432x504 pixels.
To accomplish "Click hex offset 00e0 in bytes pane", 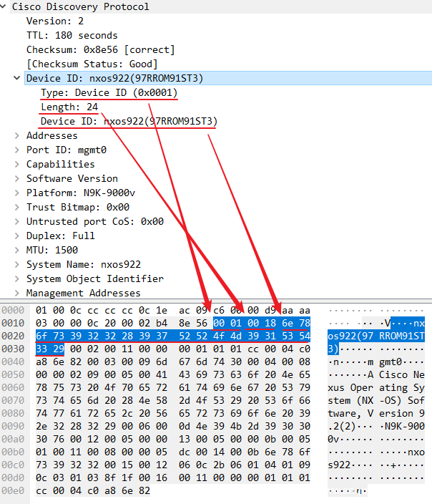I will (13, 490).
